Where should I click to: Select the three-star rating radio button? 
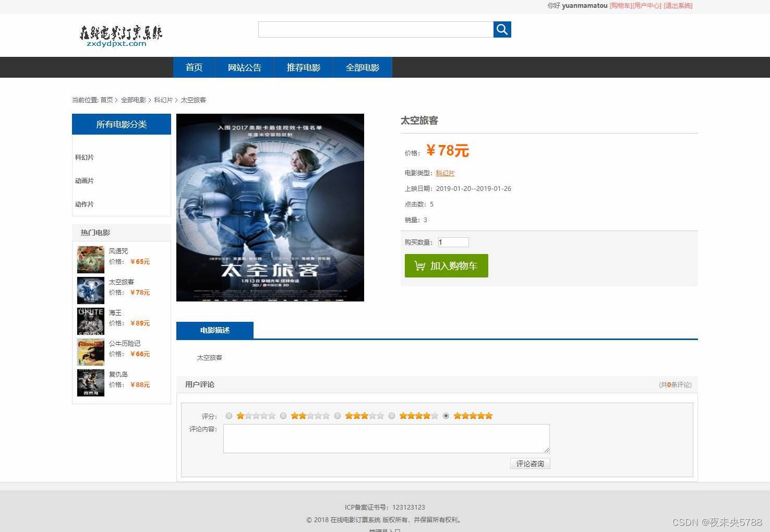point(338,416)
